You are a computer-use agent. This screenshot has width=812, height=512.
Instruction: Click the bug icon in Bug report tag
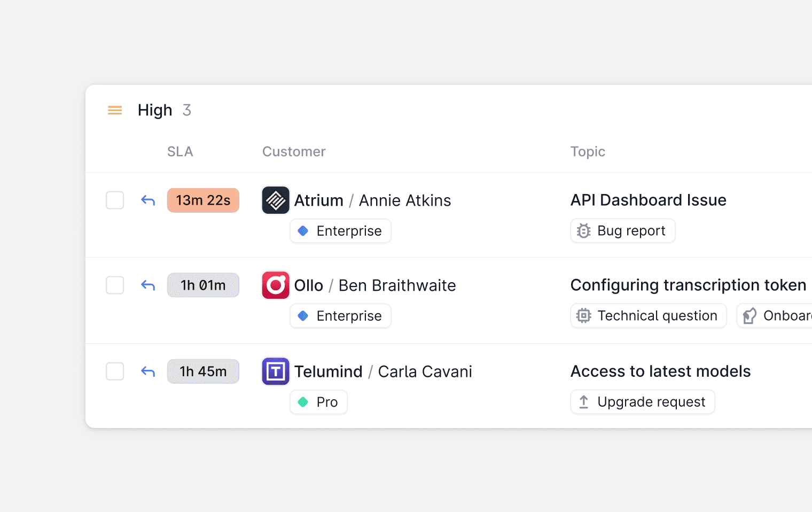coord(584,231)
